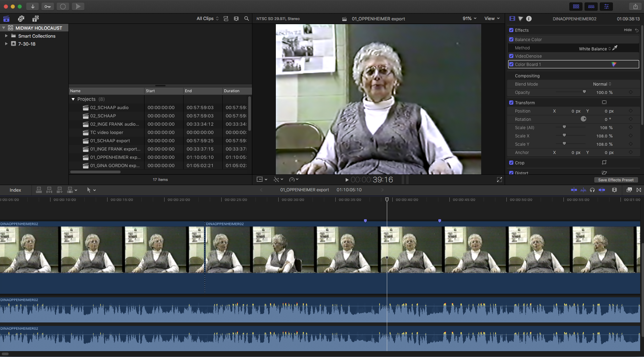Open the retime speed dropdown below viewer
The image size is (644, 357).
293,180
